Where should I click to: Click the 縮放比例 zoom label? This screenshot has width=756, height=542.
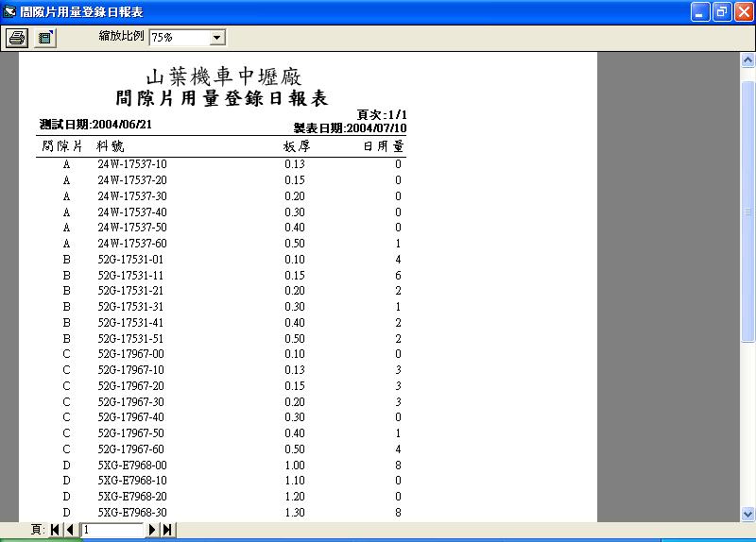point(122,36)
